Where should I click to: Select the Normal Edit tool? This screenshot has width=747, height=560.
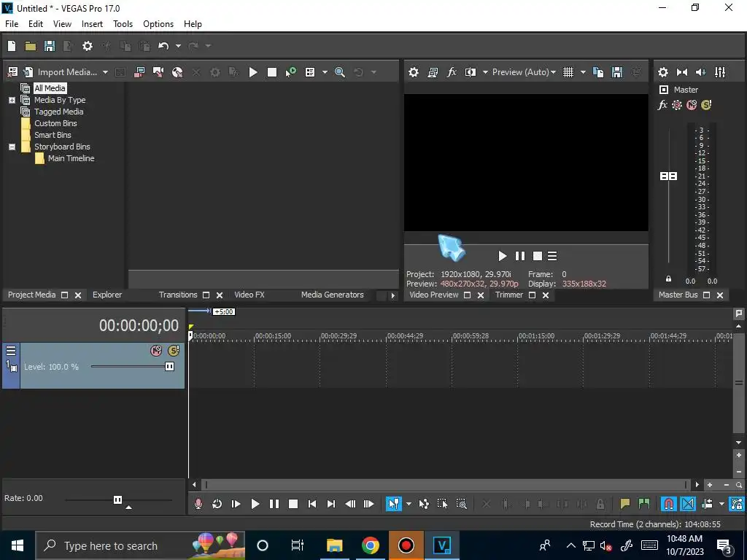point(394,504)
